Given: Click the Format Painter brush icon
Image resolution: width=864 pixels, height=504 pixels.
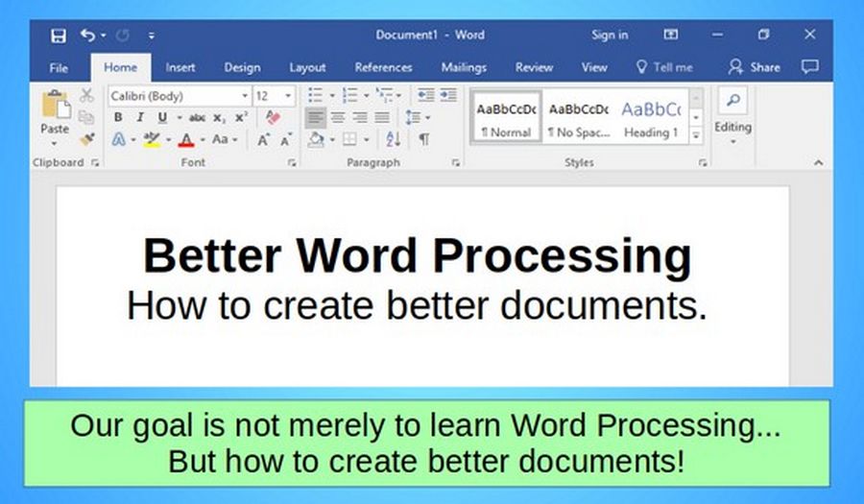Looking at the screenshot, I should tap(86, 138).
